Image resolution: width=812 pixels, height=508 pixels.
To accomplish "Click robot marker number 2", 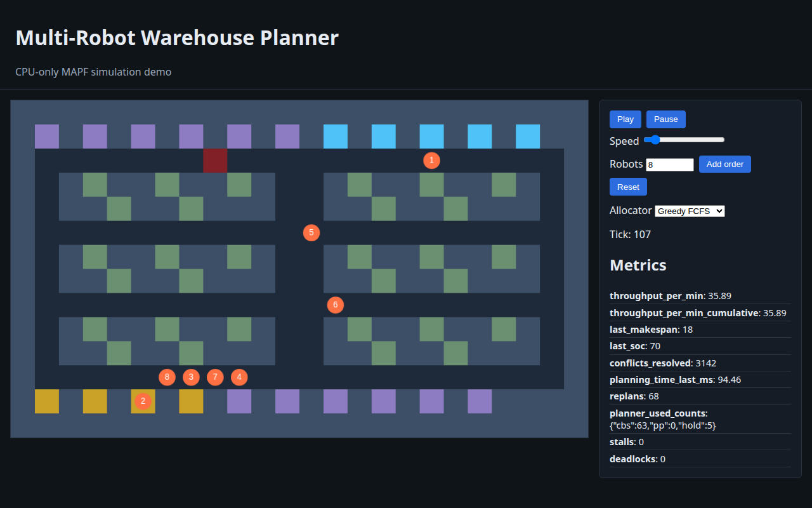I will click(x=143, y=401).
